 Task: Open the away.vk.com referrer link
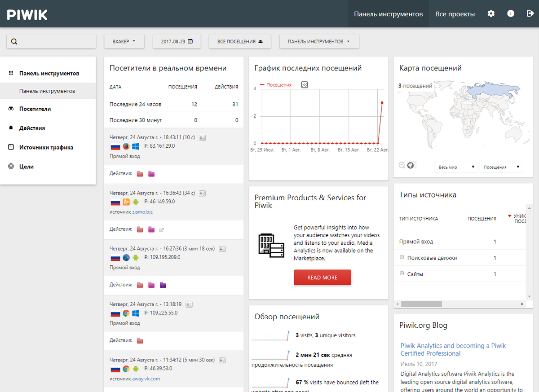(x=146, y=379)
